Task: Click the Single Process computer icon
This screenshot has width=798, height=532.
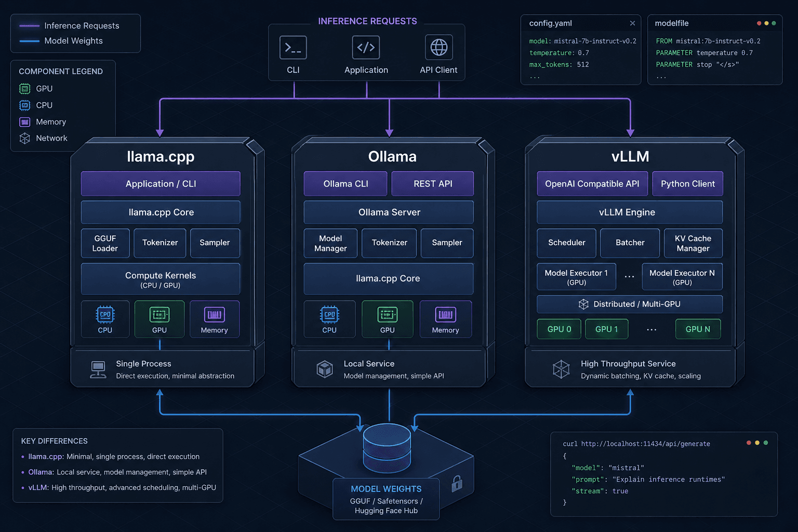Action: [x=98, y=369]
